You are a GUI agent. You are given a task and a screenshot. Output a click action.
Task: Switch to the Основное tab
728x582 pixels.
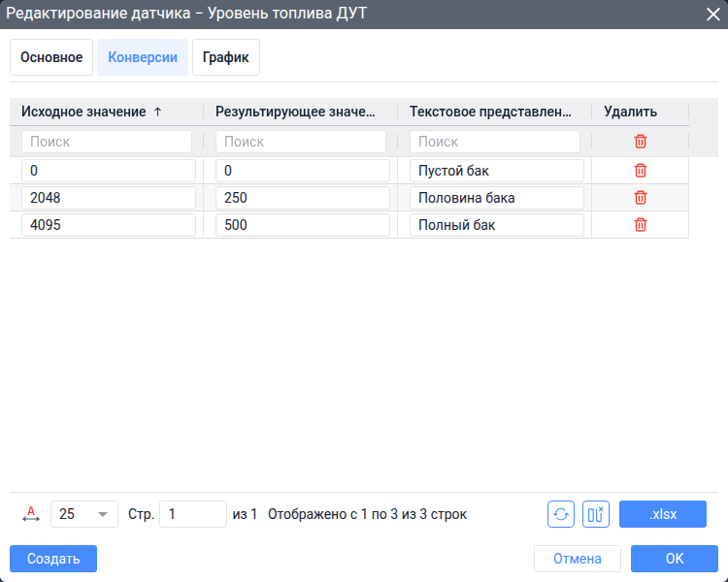[x=51, y=57]
